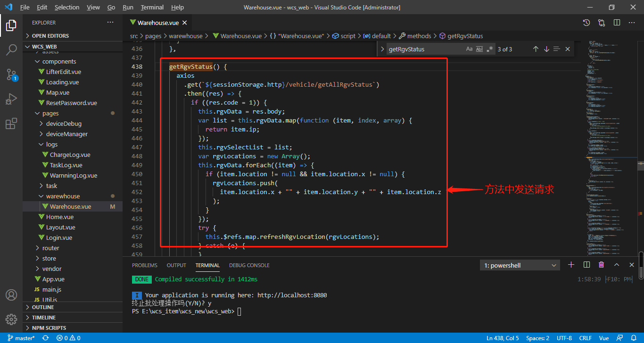This screenshot has width=644, height=343.
Task: Synchronize changes in status bar
Action: point(45,338)
